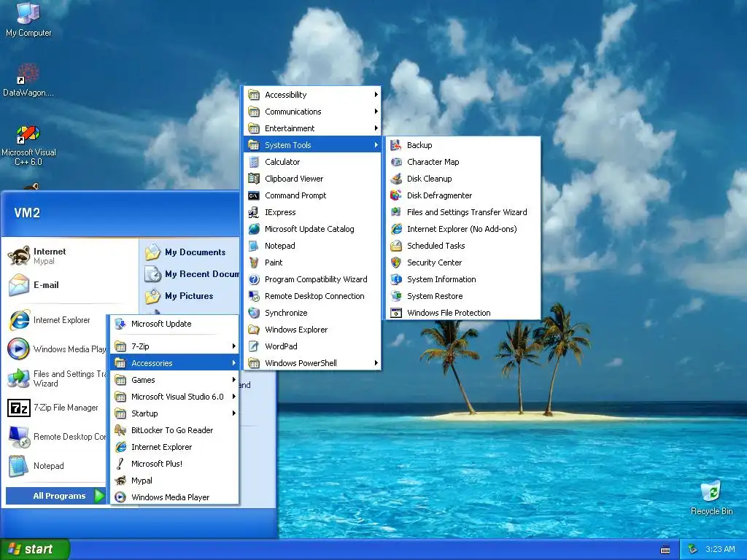The image size is (747, 560).
Task: Select the System Tools menu item
Action: (x=312, y=145)
